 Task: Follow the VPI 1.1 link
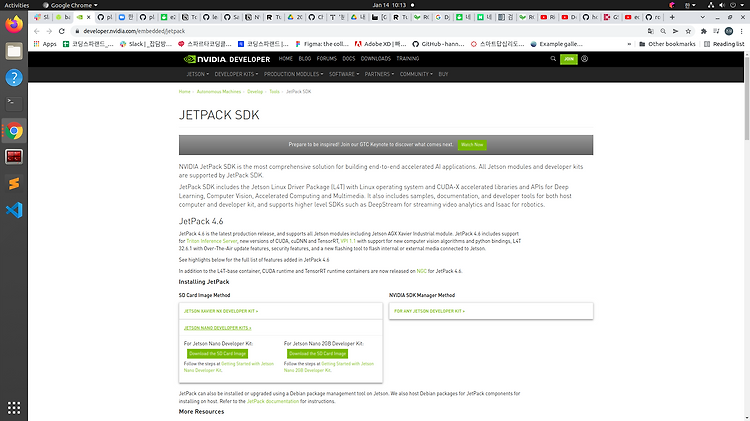[348, 241]
